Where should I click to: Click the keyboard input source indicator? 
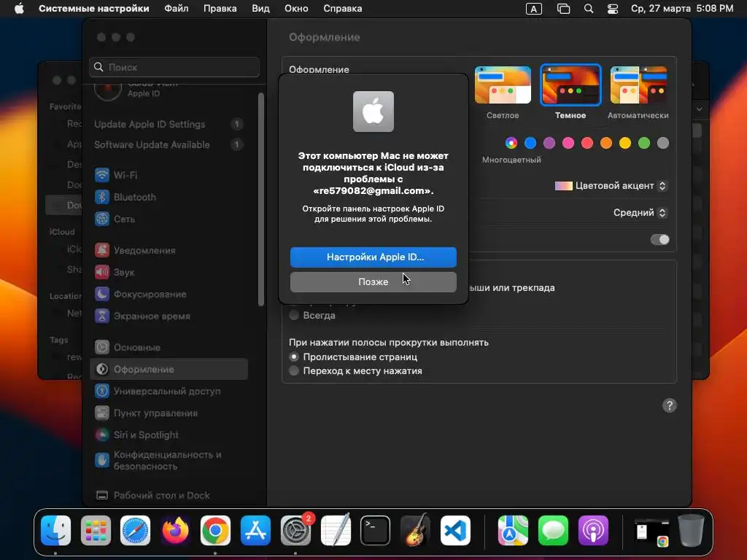pyautogui.click(x=533, y=9)
